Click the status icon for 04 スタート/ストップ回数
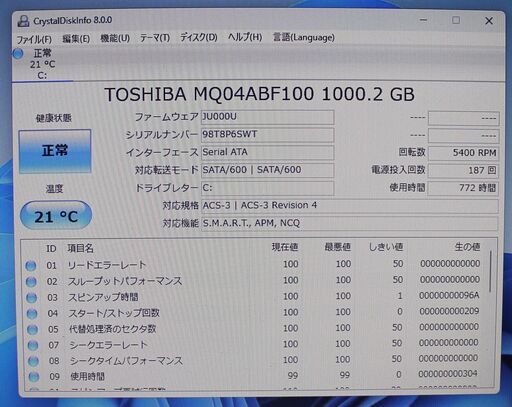This screenshot has width=512, height=407. (32, 313)
